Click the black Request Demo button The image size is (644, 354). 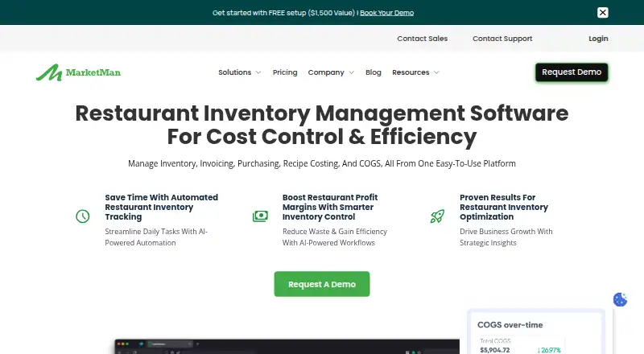click(x=572, y=72)
